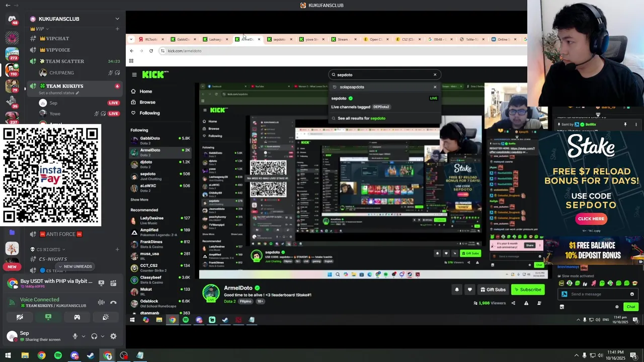Share the ArmelDoto stream

coord(513,303)
